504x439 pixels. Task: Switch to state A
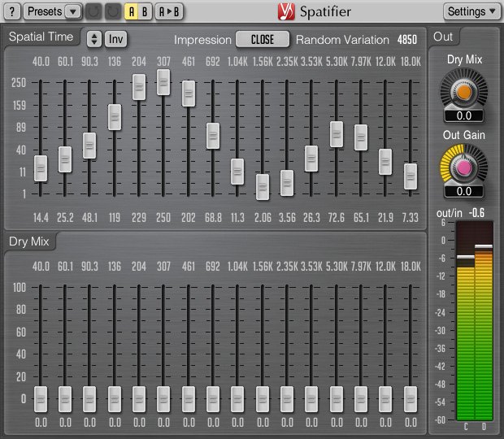131,11
